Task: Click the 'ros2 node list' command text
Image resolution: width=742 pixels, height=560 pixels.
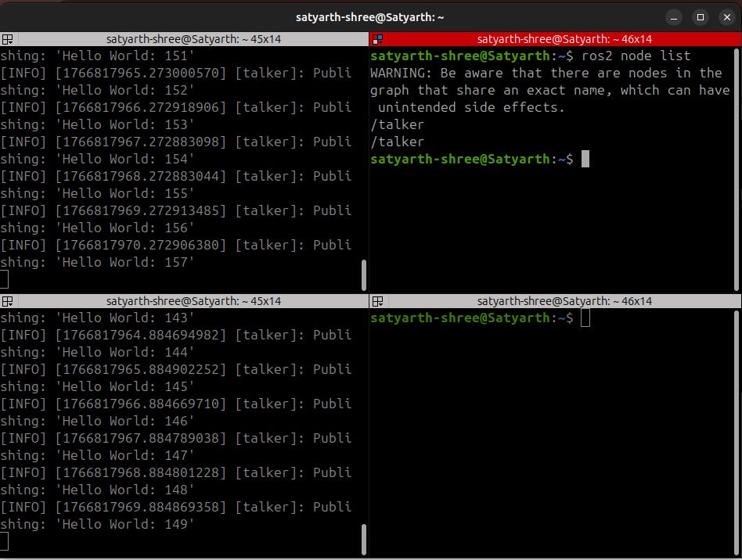Action: [x=636, y=56]
